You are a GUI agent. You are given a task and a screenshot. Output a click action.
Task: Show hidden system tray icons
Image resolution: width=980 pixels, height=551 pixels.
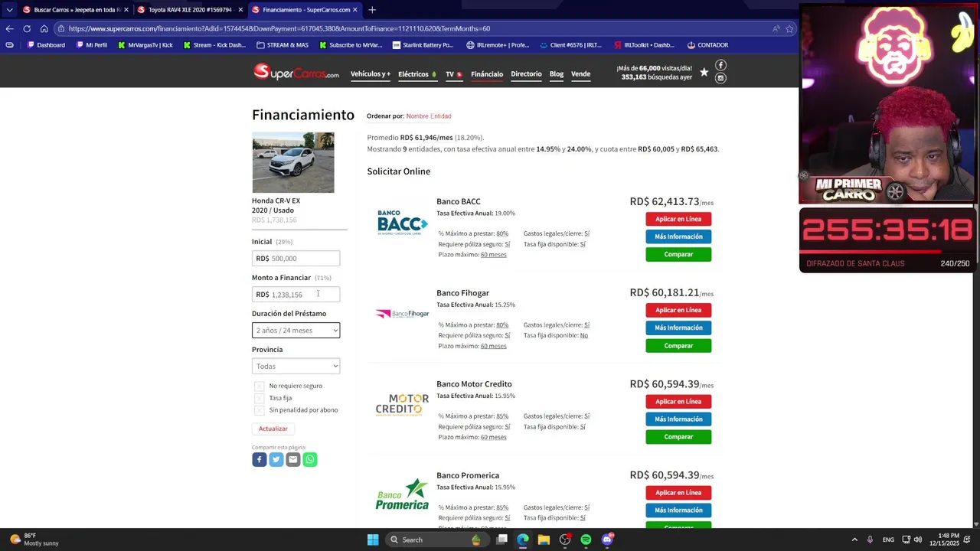(854, 540)
